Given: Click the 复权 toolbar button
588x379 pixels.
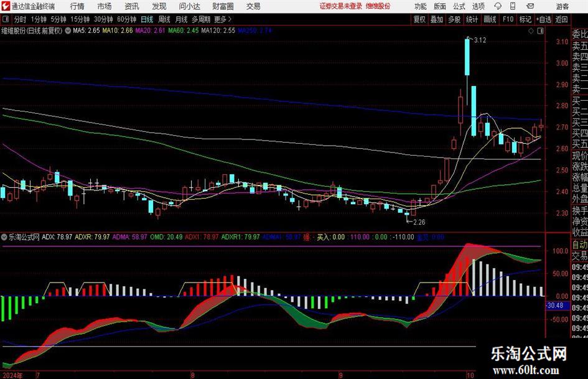Looking at the screenshot, I should [419, 19].
